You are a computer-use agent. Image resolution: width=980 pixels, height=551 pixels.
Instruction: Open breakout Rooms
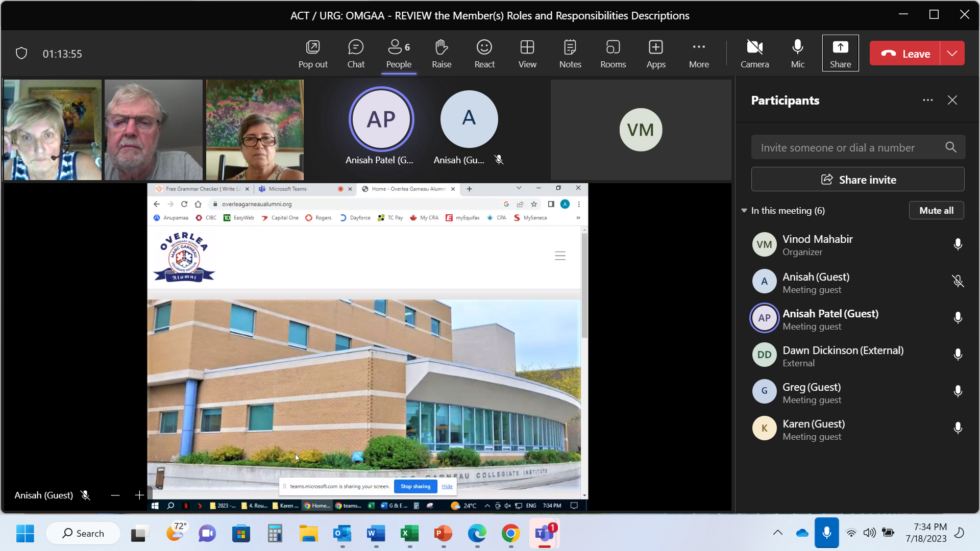pos(613,54)
